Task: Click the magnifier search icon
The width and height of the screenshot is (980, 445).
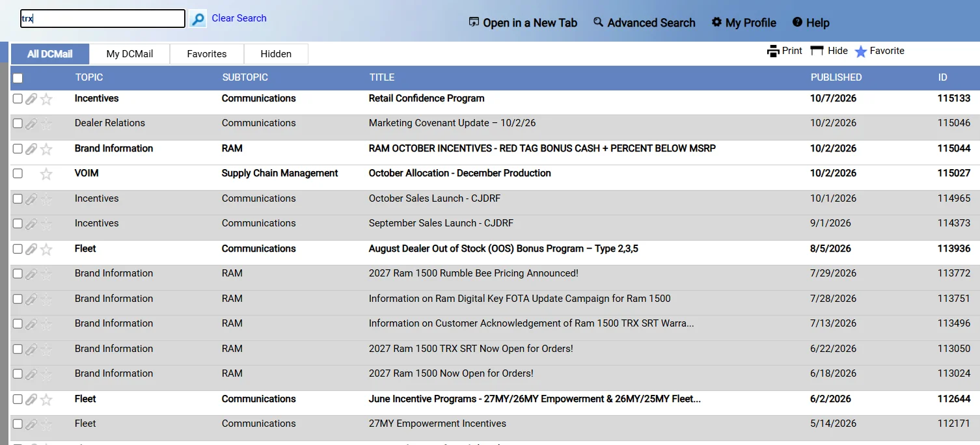Action: tap(198, 19)
